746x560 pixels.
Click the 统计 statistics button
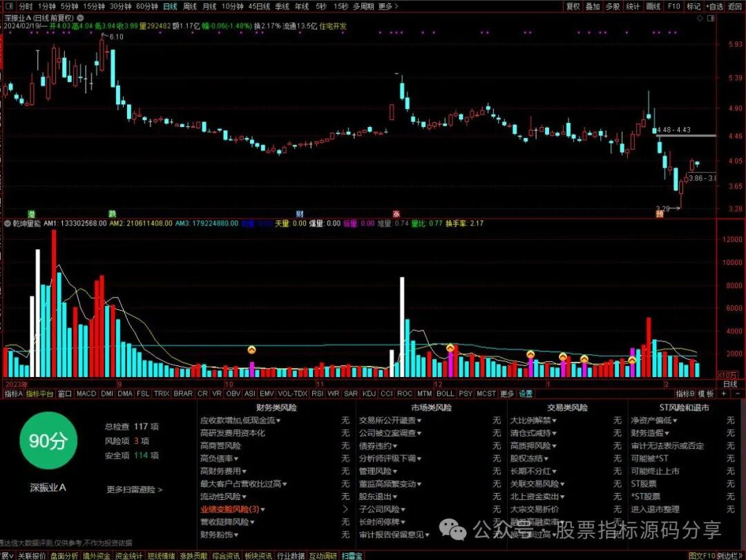[633, 6]
